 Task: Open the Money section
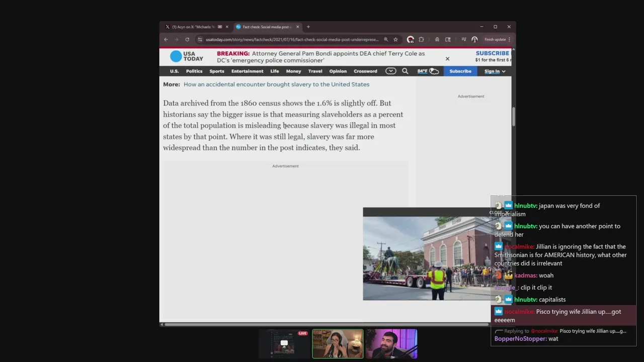click(293, 71)
